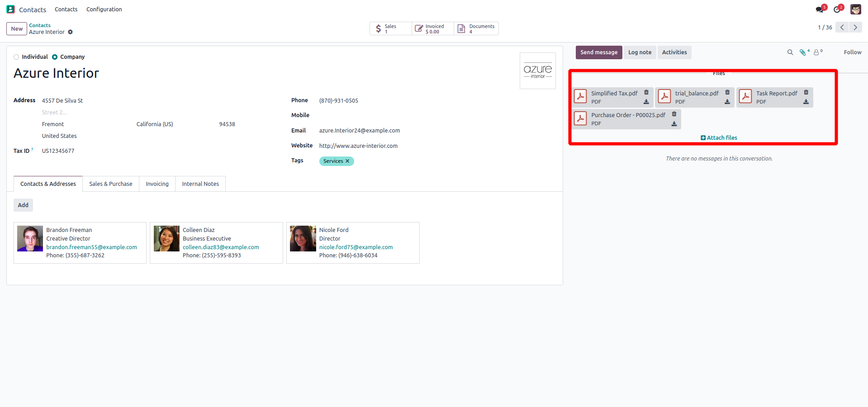Open the Configuration menu
868x407 pixels.
[x=104, y=9]
